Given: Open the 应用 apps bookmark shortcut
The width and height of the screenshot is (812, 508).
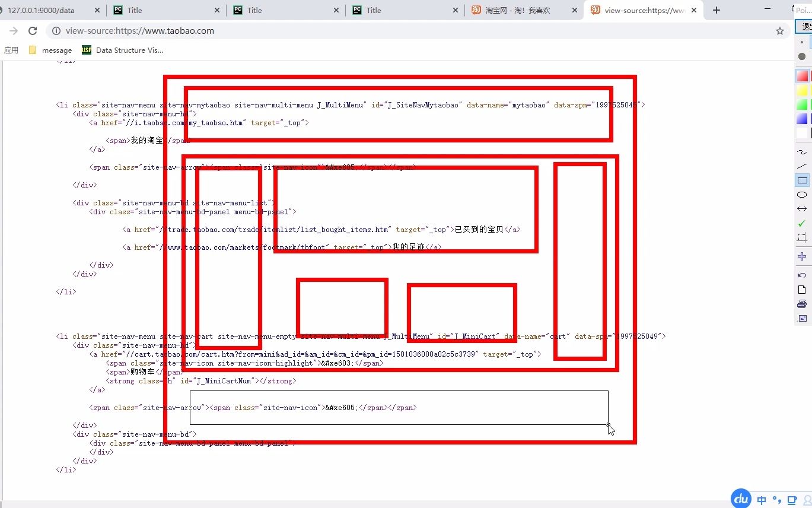Looking at the screenshot, I should coord(11,50).
